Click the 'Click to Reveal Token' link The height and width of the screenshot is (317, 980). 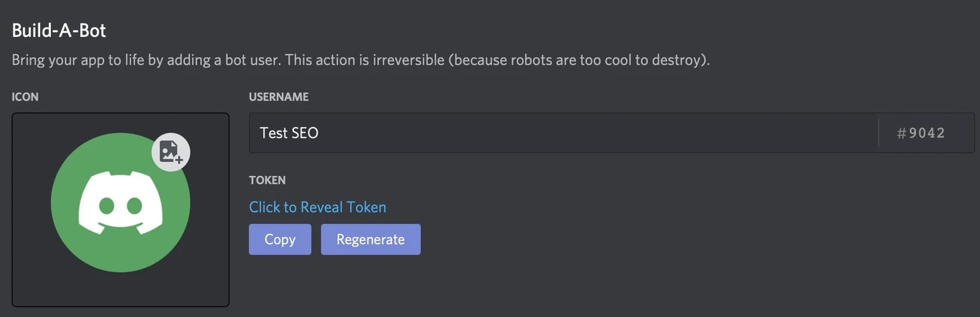click(317, 207)
